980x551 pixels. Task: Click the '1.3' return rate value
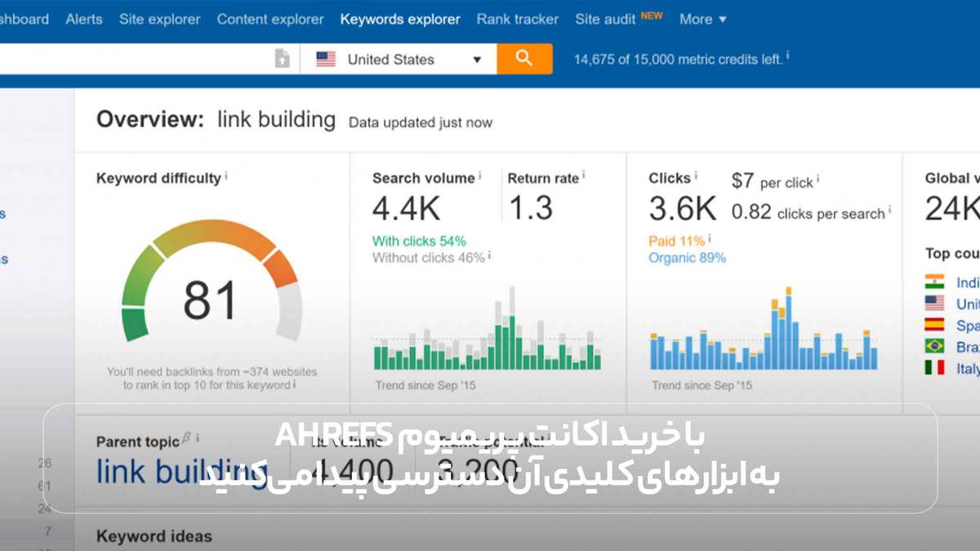531,209
